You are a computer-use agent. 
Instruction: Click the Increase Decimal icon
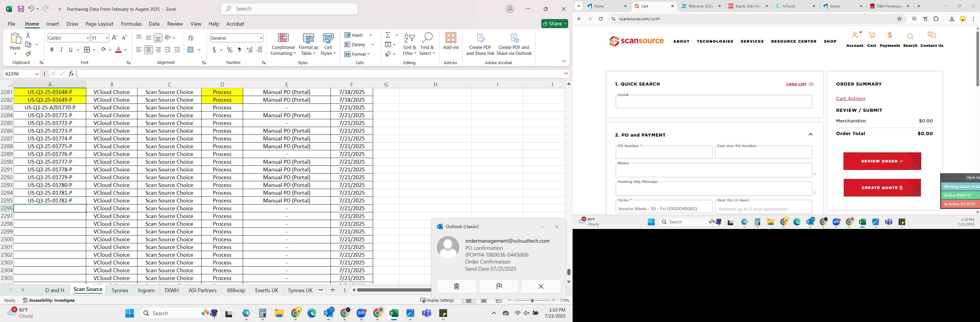[x=250, y=50]
